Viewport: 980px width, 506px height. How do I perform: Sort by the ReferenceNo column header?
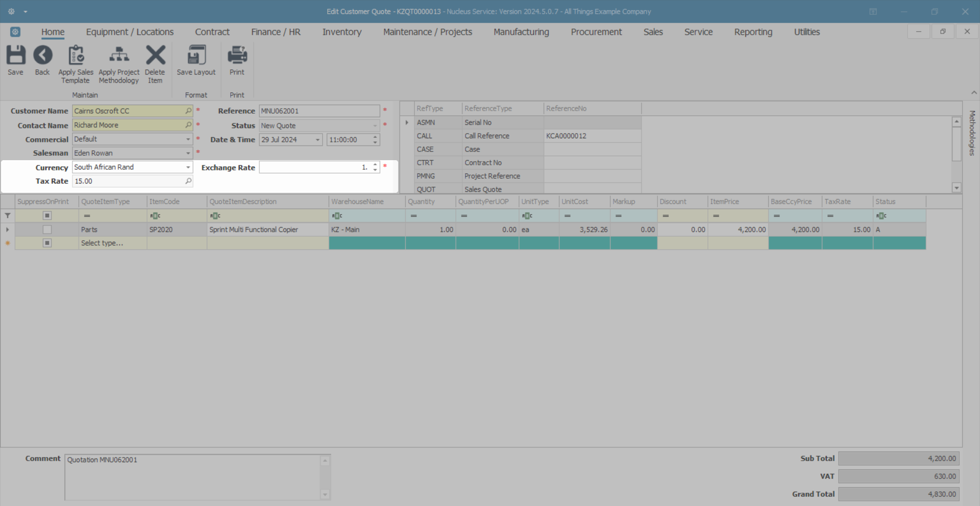pos(593,109)
